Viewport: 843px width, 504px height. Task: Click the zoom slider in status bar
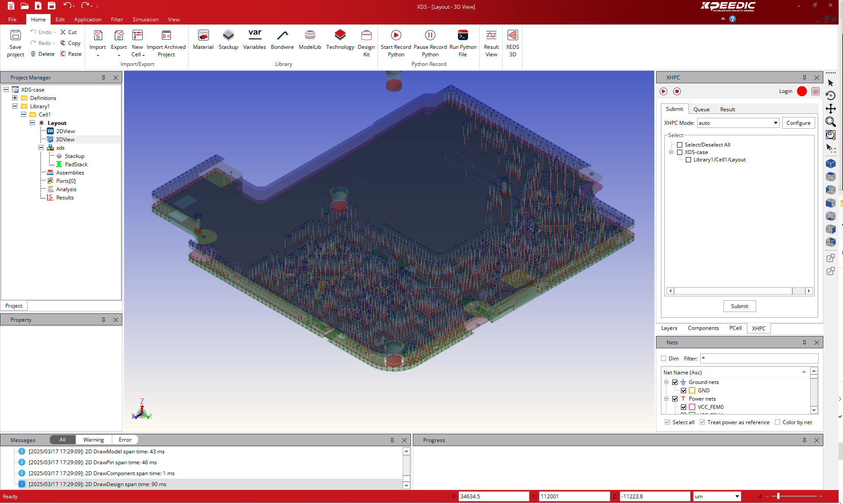(778, 496)
